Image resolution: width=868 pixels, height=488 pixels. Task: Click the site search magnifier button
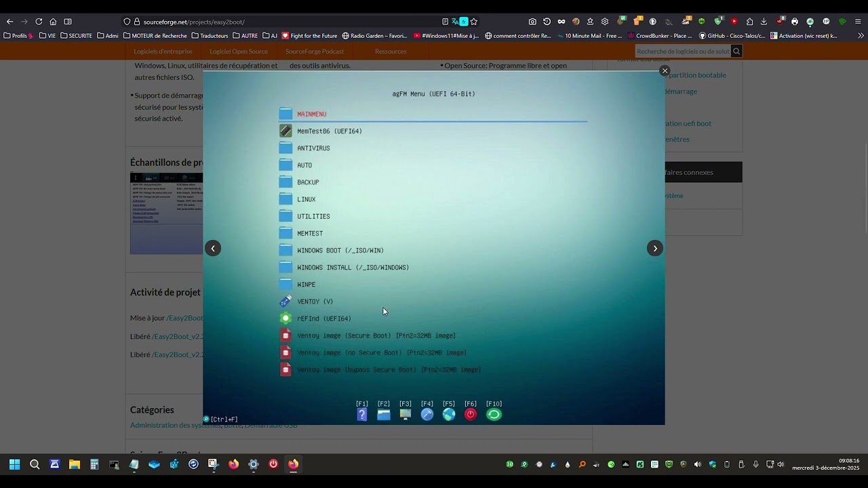[736, 52]
